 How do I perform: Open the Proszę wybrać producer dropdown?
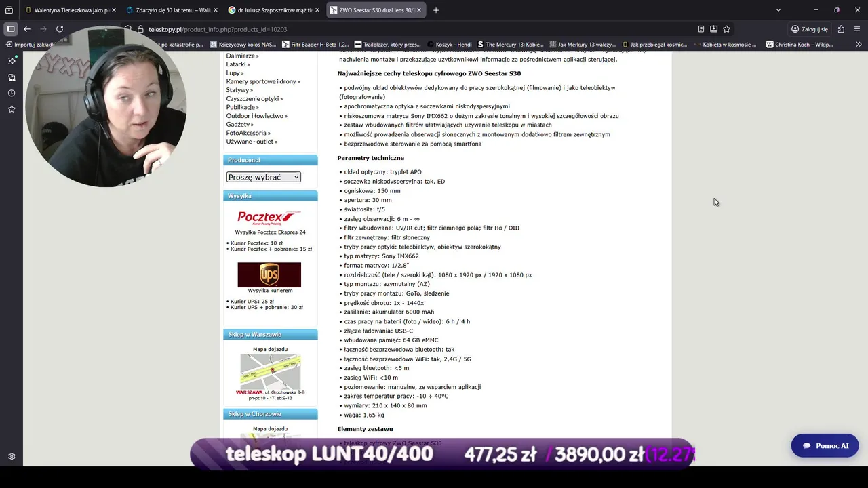tap(263, 177)
